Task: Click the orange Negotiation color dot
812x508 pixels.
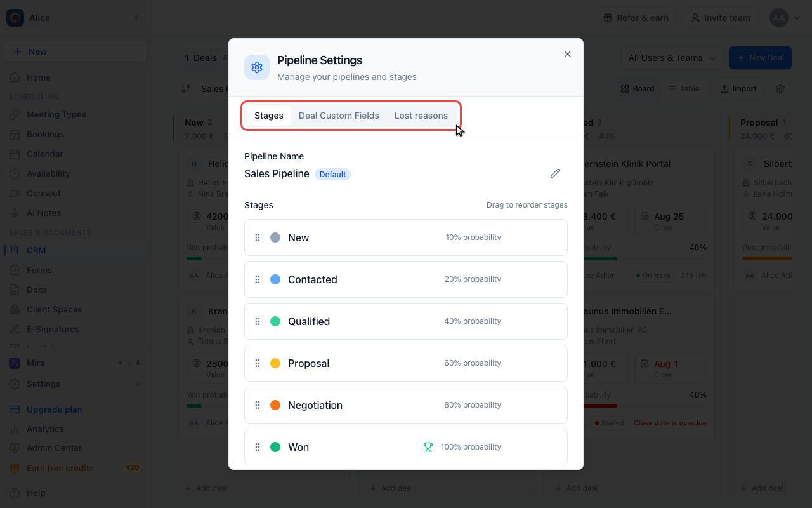Action: point(275,405)
